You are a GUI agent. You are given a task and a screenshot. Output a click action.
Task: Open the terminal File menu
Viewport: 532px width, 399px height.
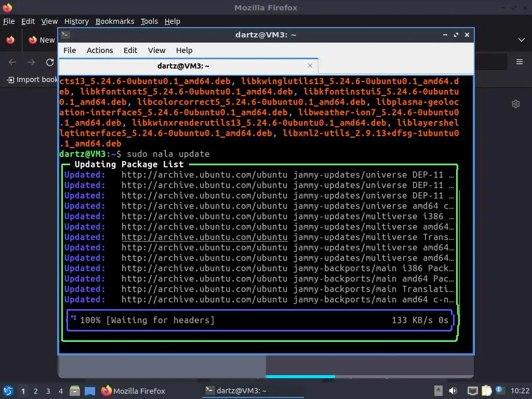70,50
